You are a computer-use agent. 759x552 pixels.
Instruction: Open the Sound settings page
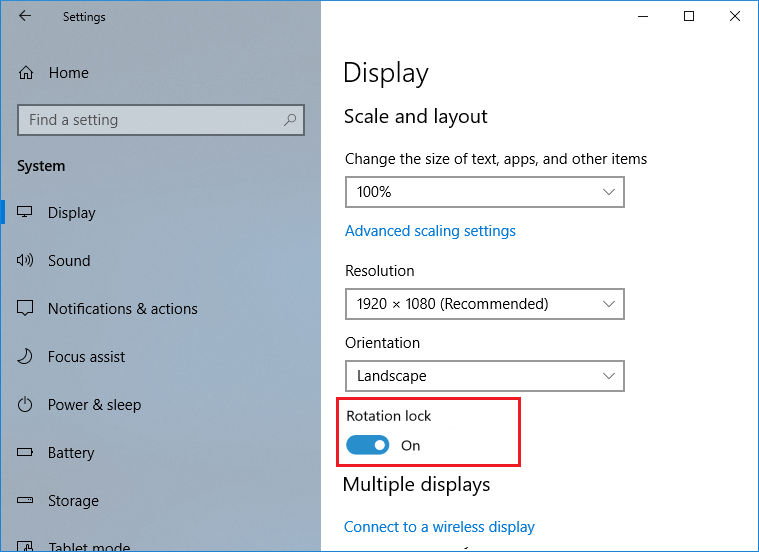point(69,261)
